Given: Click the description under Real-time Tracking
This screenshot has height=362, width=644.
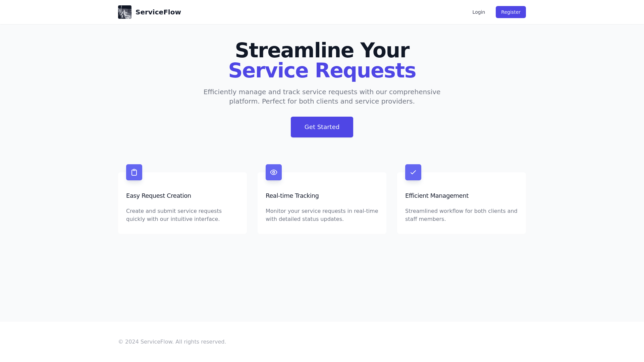Looking at the screenshot, I should tap(322, 215).
